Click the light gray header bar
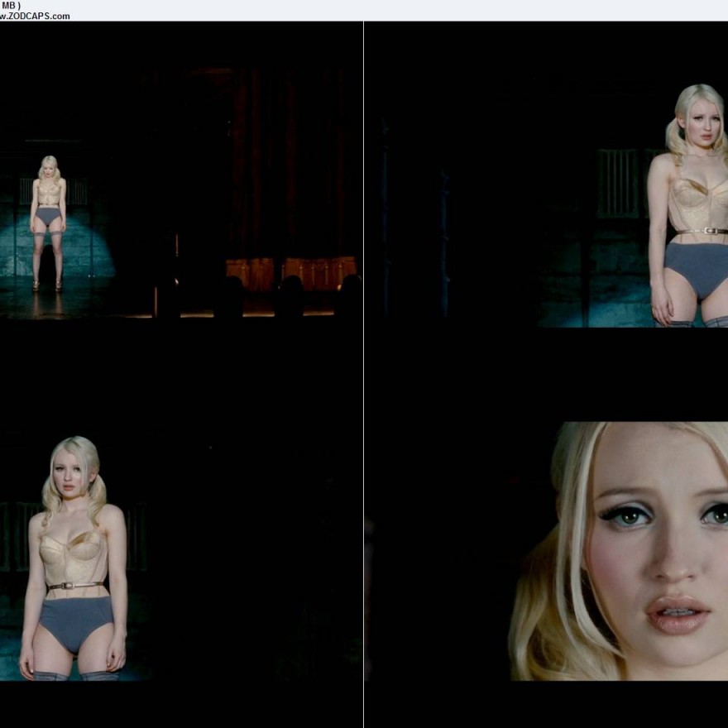The width and height of the screenshot is (728, 728). pyautogui.click(x=364, y=10)
